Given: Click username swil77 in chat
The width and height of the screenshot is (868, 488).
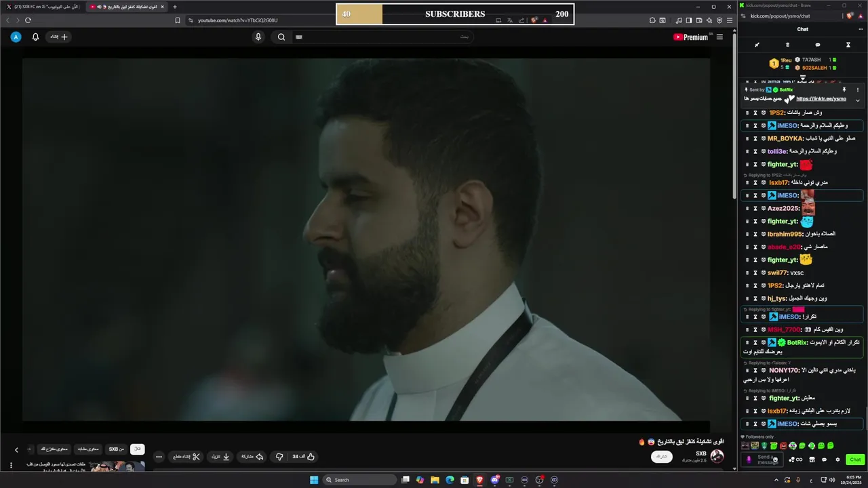Looking at the screenshot, I should [x=777, y=272].
